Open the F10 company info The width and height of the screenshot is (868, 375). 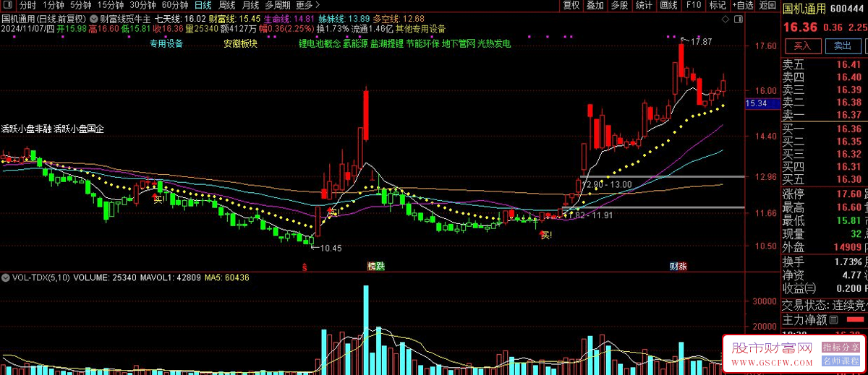[694, 5]
